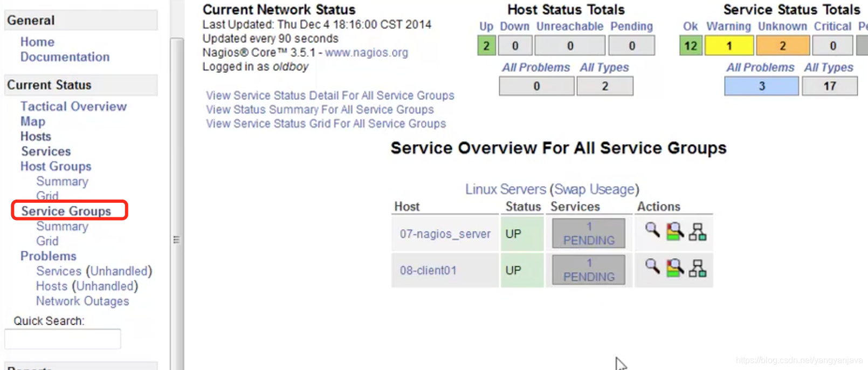This screenshot has width=868, height=370.
Task: Locate 08-client01 on map icon
Action: pos(698,268)
